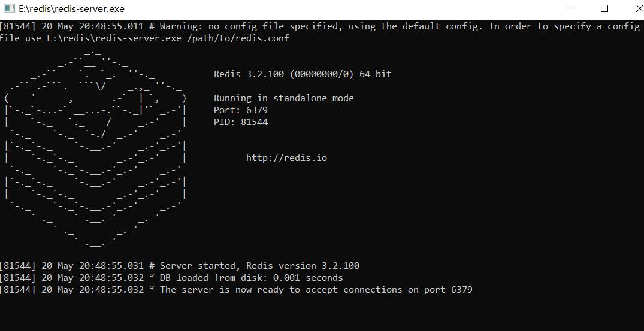
Task: Click the 'PID: 81544' line
Action: pyautogui.click(x=241, y=122)
